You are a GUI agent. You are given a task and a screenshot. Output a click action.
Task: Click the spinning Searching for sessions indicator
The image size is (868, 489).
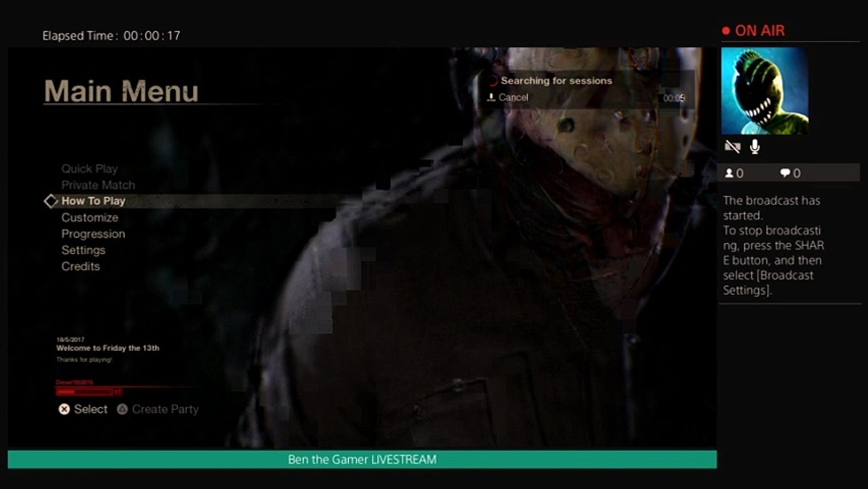pos(492,81)
